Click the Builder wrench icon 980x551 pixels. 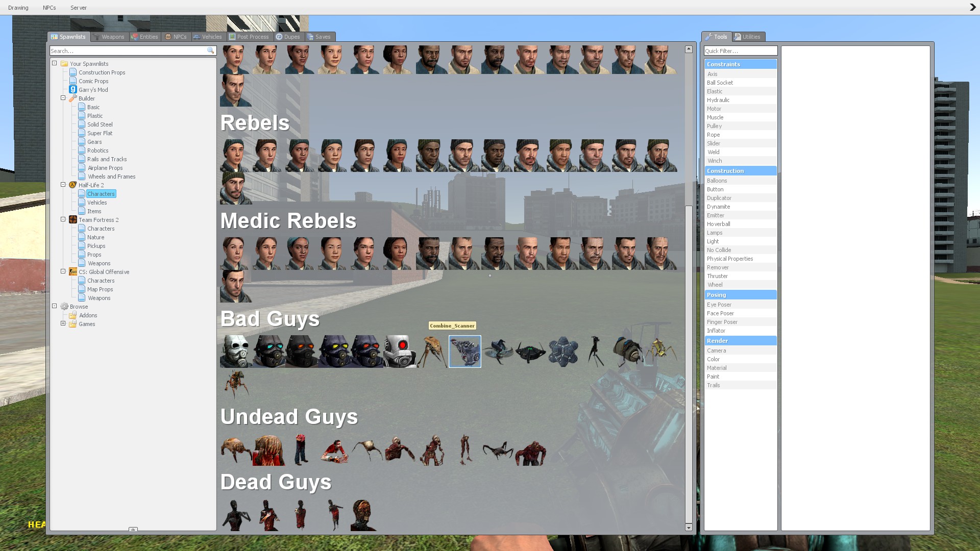pos(73,98)
